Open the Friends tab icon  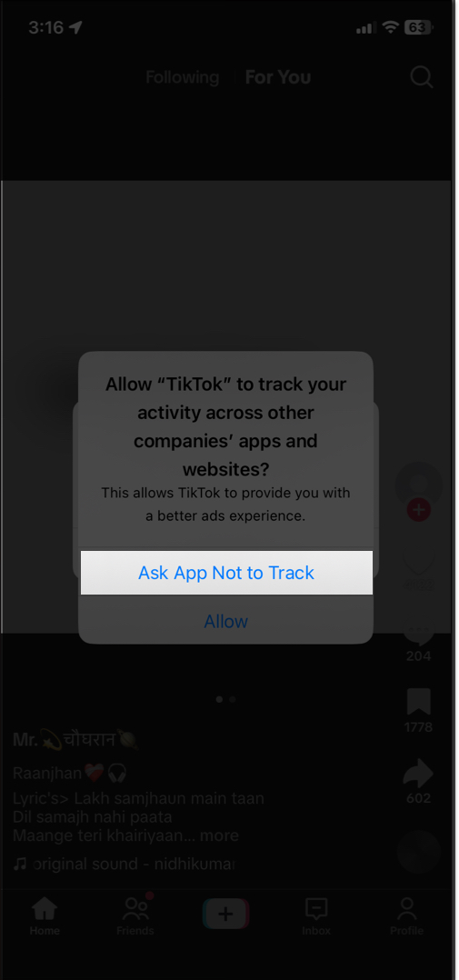coord(135,909)
